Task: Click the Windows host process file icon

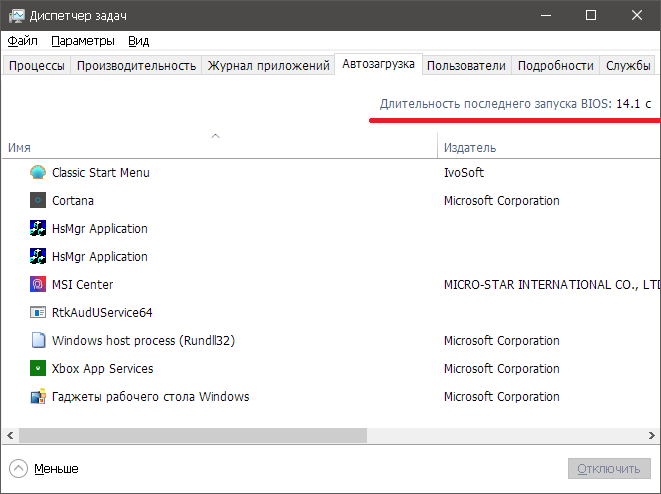Action: click(x=38, y=340)
